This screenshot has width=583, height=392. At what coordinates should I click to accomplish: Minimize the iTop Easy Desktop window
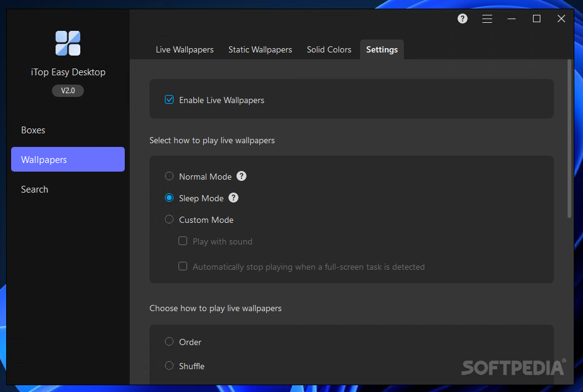pyautogui.click(x=511, y=19)
